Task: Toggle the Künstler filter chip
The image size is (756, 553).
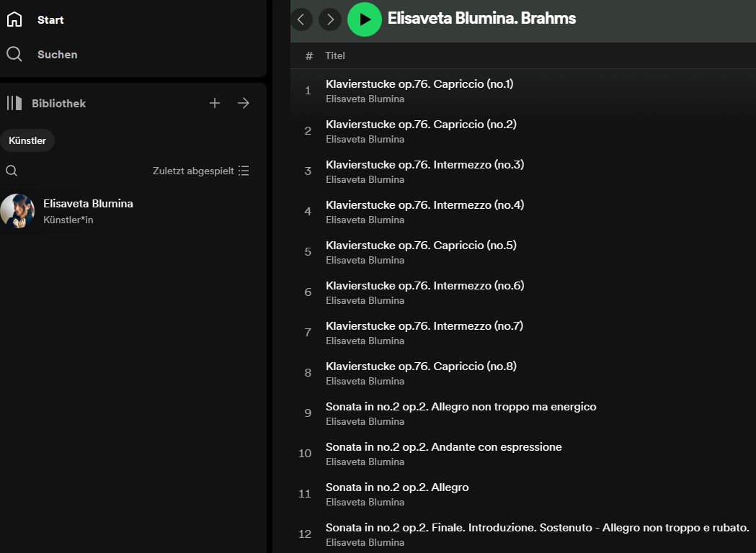Action: coord(27,140)
